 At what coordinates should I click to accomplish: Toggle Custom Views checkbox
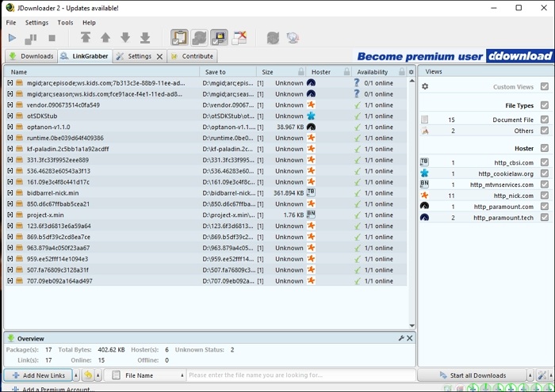click(545, 86)
